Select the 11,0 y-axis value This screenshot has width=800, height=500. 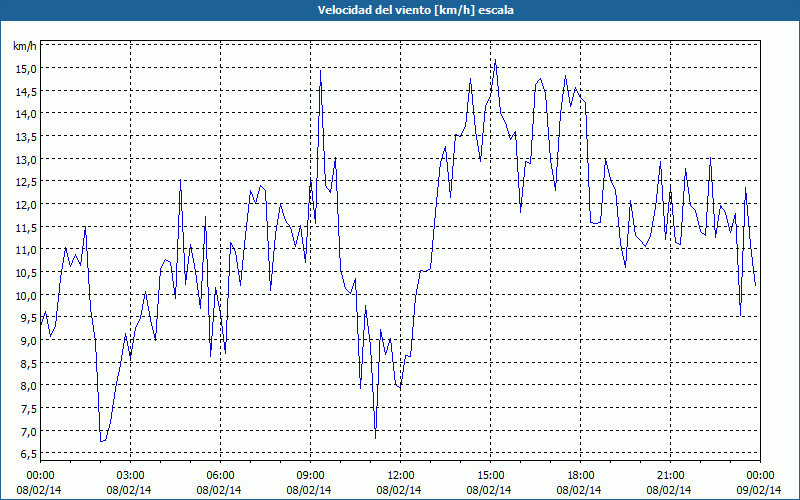tap(26, 250)
